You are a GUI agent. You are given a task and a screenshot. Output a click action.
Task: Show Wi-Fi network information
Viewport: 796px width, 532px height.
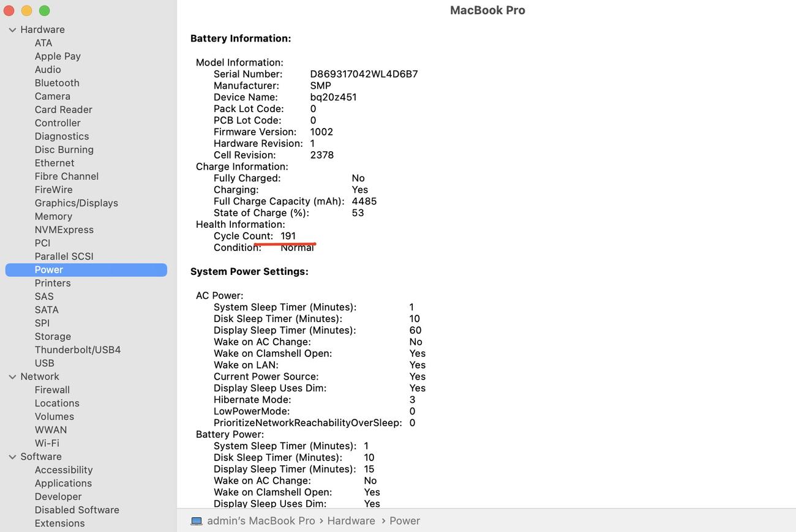point(47,443)
